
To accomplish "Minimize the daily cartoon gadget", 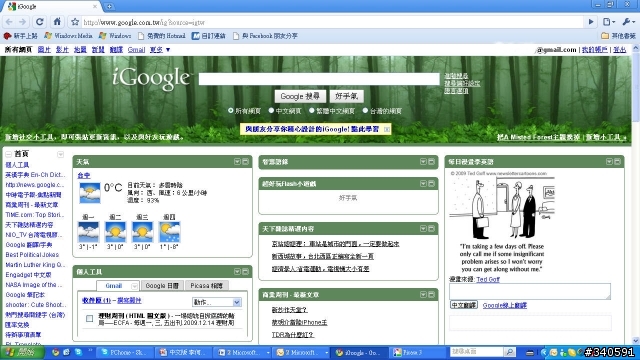I will (x=618, y=162).
